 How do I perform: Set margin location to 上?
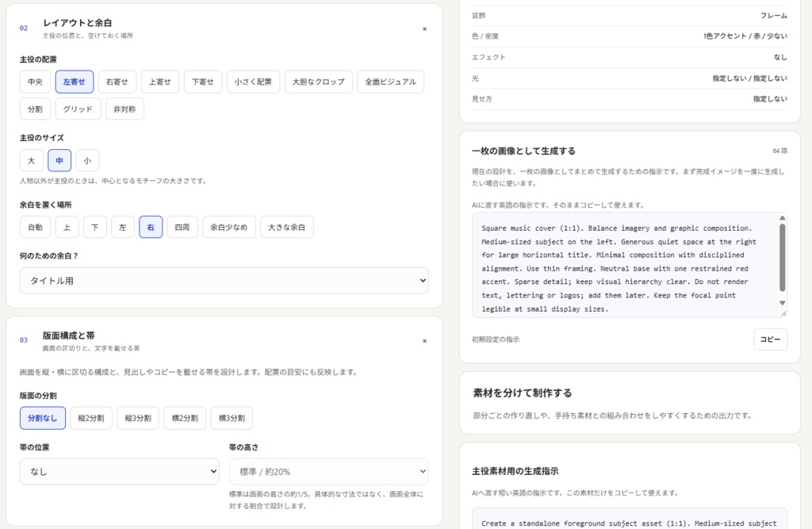[67, 228]
